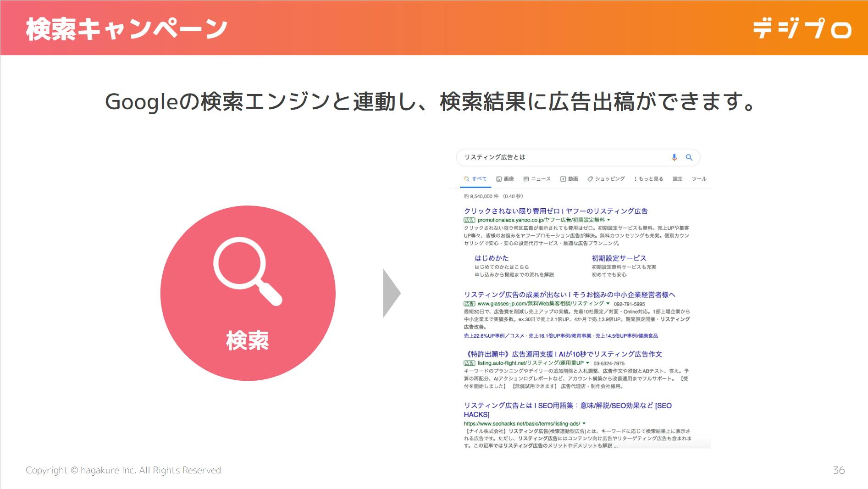Image resolution: width=868 pixels, height=489 pixels.
Task: Select the 画像 image search tab
Action: (x=505, y=179)
